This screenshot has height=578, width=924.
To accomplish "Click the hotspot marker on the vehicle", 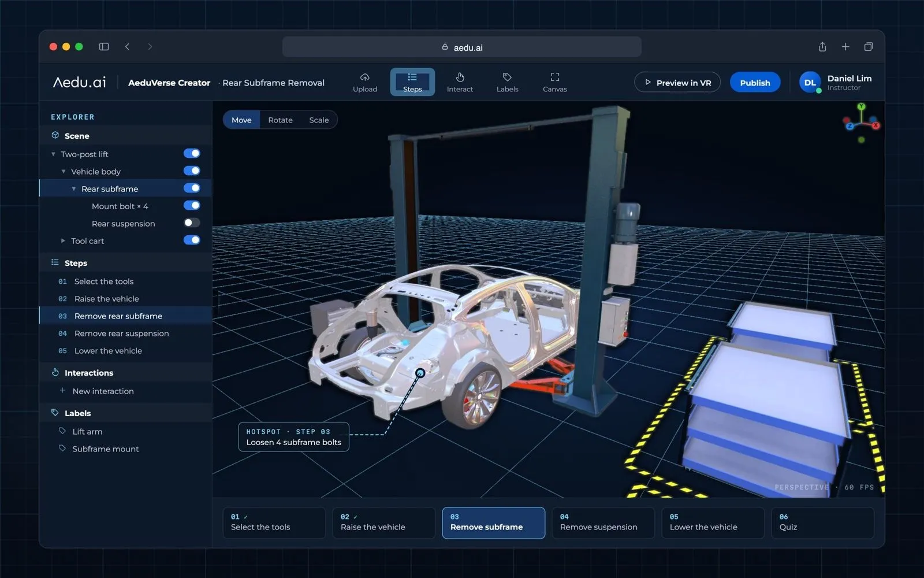I will tap(420, 373).
